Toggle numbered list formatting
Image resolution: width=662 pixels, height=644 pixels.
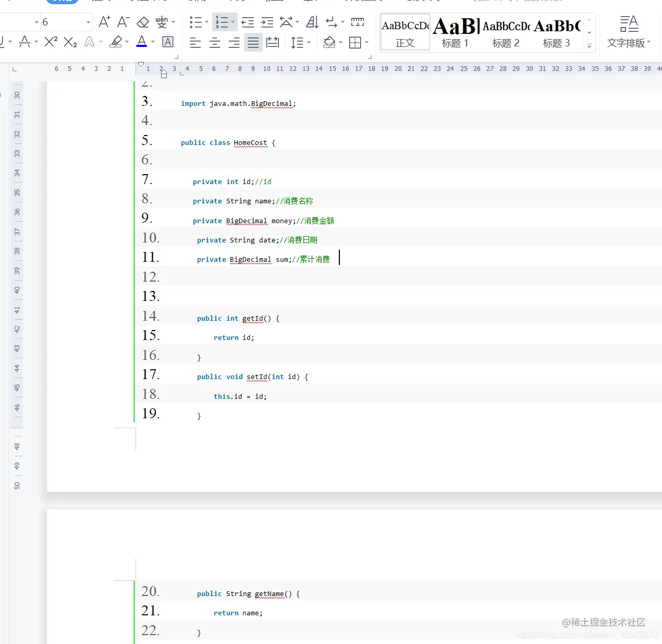pyautogui.click(x=222, y=22)
